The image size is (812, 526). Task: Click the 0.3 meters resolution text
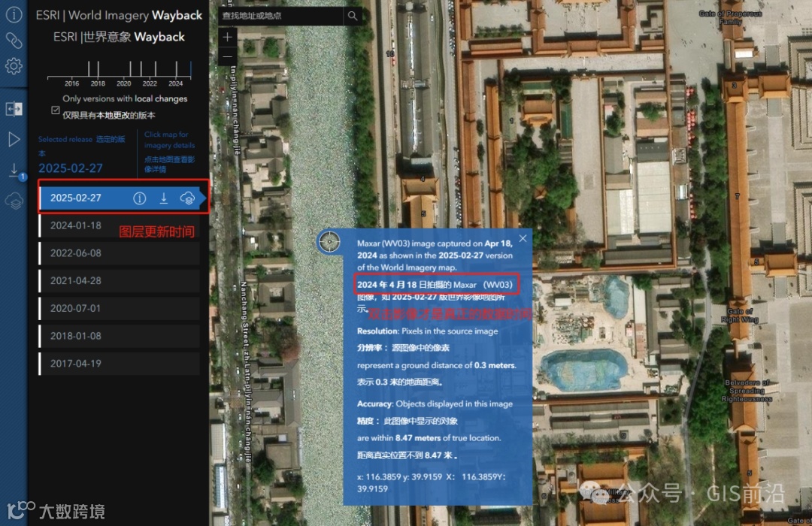(495, 365)
